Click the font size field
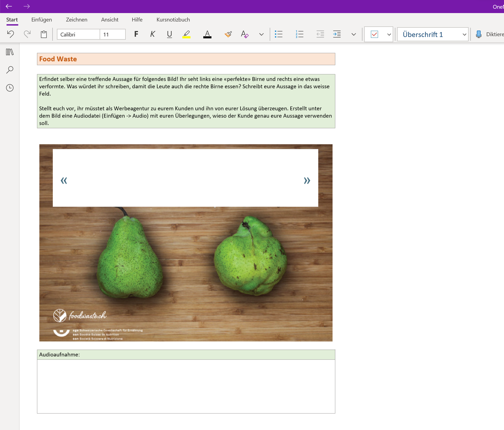Image resolution: width=504 pixels, height=430 pixels. pyautogui.click(x=112, y=35)
